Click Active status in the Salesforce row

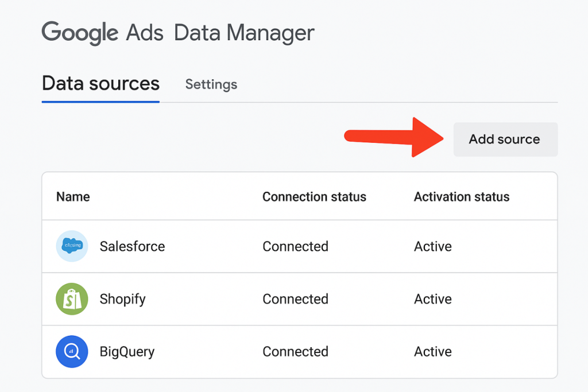tap(433, 246)
